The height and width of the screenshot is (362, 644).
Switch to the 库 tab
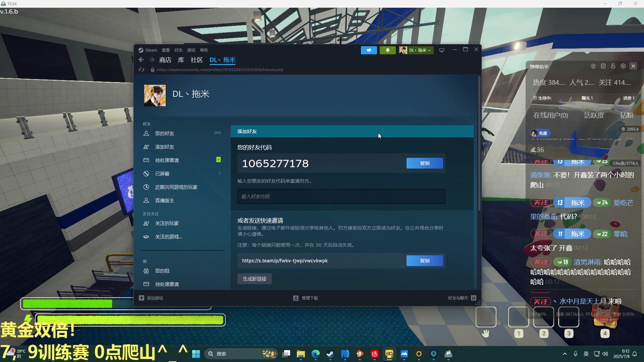pos(181,60)
